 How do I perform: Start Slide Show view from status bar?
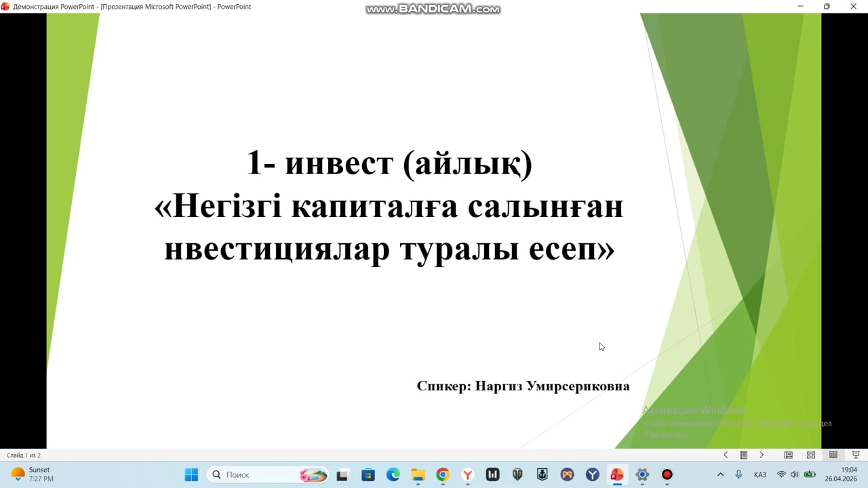pos(856,455)
